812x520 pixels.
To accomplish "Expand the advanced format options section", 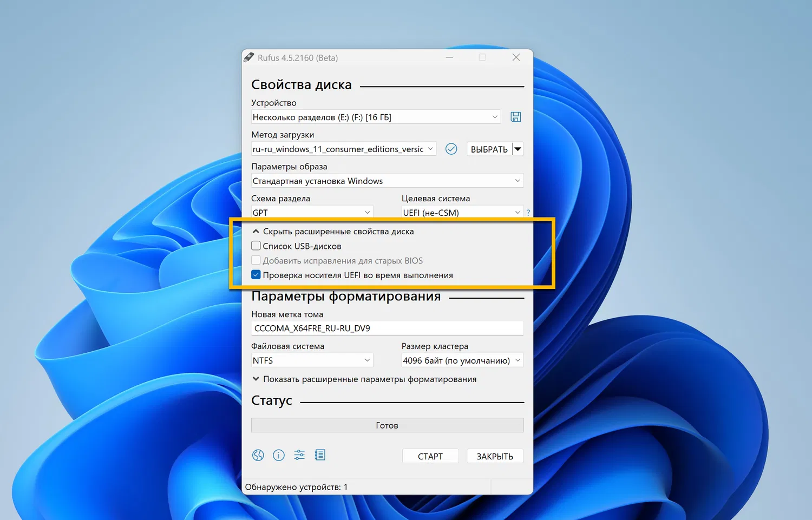I will point(364,379).
